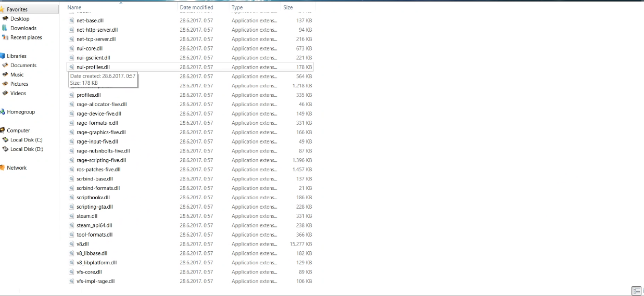Viewport: 644px width, 296px height.
Task: Open Network in the navigation pane
Action: click(x=17, y=168)
